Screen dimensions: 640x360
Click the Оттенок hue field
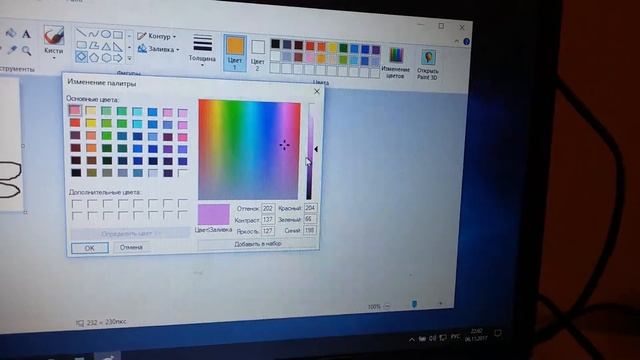268,209
